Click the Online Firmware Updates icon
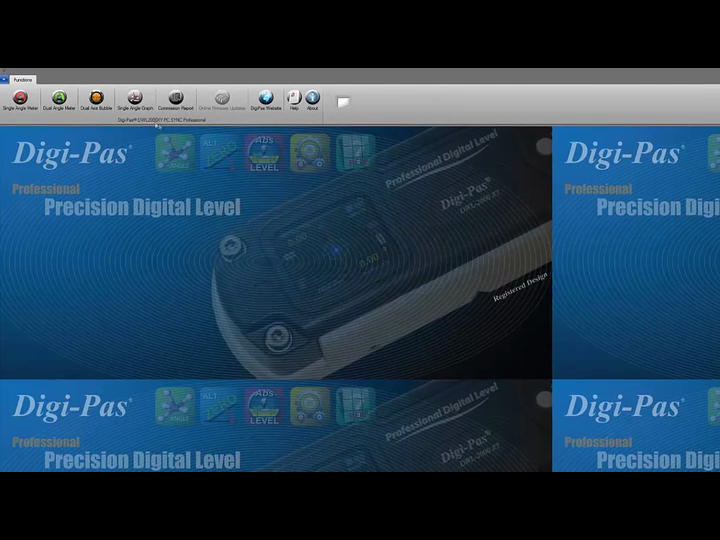Screen dimensions: 720x540 point(222,99)
